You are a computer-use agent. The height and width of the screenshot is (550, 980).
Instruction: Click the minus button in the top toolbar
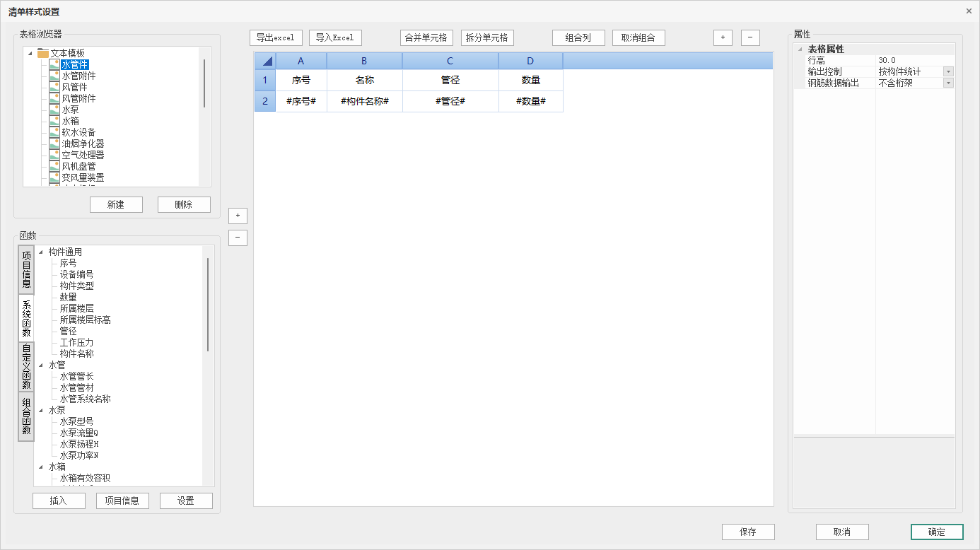click(750, 37)
